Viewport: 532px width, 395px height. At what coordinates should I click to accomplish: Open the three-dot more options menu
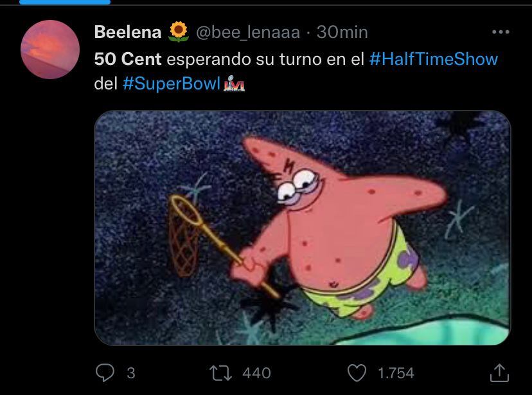(x=500, y=32)
